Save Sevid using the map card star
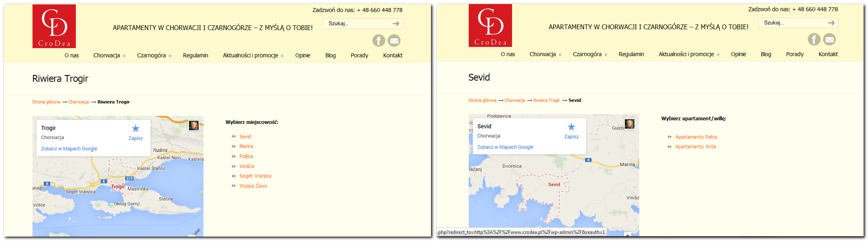This screenshot has height=241, width=868. pyautogui.click(x=571, y=127)
